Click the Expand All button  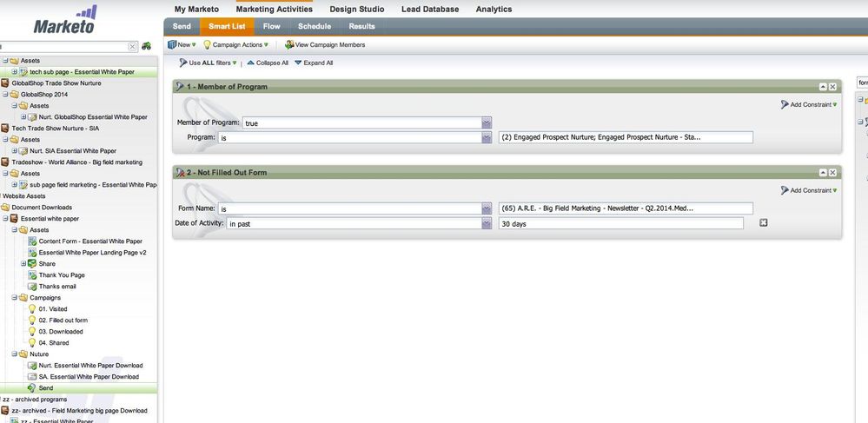point(314,63)
